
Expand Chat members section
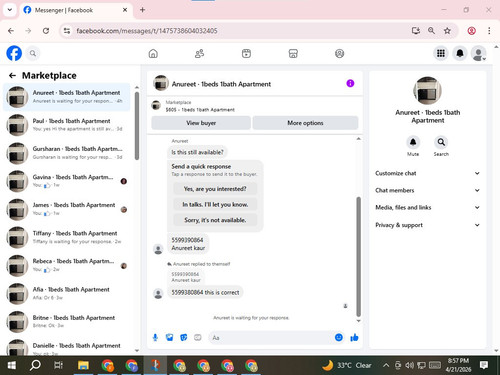click(428, 190)
